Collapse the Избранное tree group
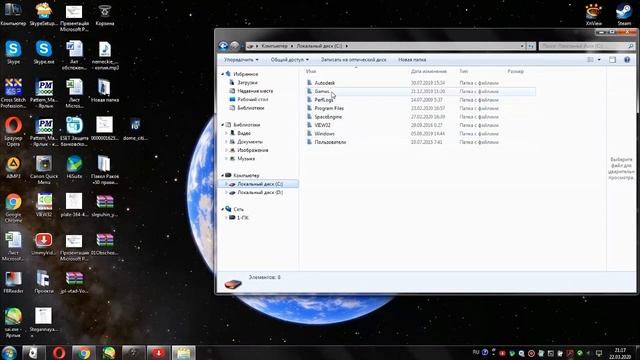 click(x=223, y=74)
